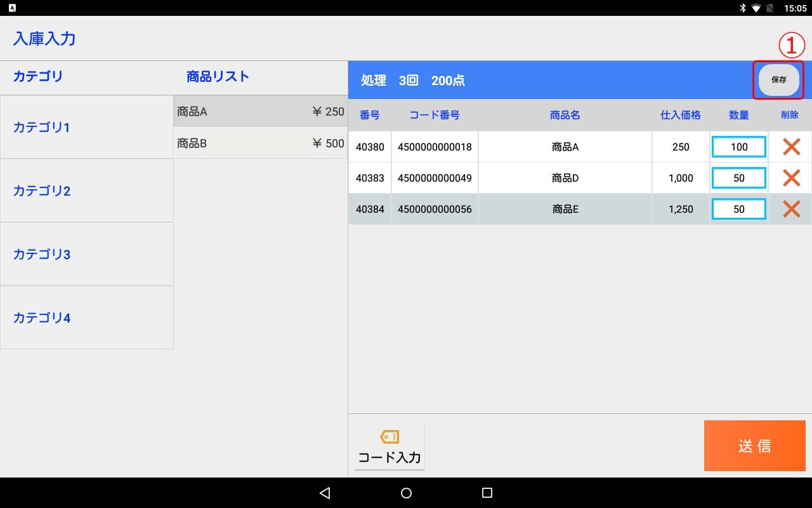Click code 4500000000049
This screenshot has width=812, height=508.
pos(435,178)
